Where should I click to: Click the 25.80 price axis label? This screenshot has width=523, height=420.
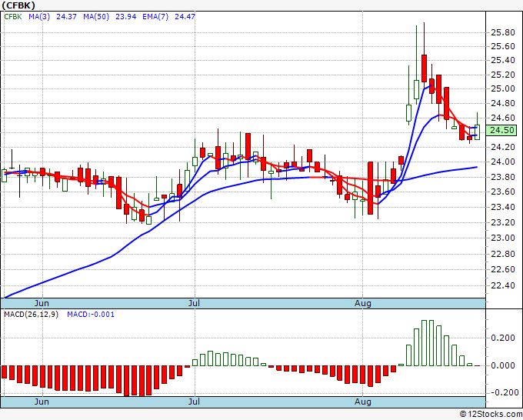pos(503,33)
